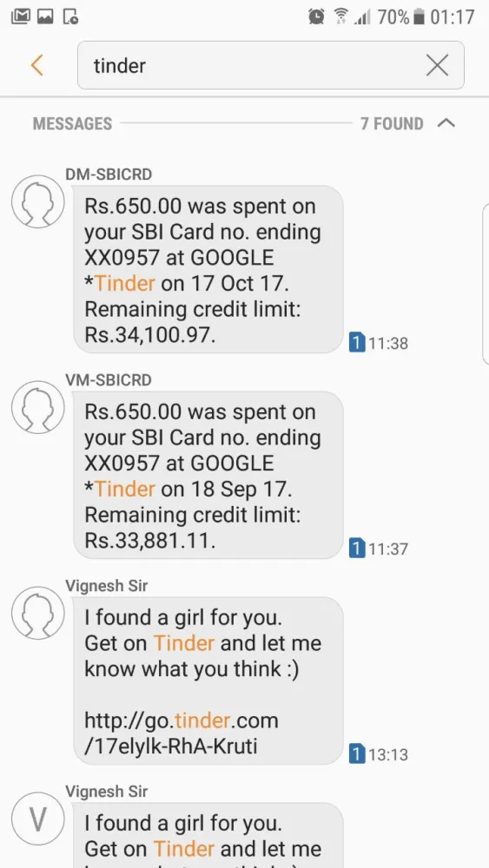Tap SIM 1 badge beside 11:37
The image size is (489, 868).
click(357, 549)
